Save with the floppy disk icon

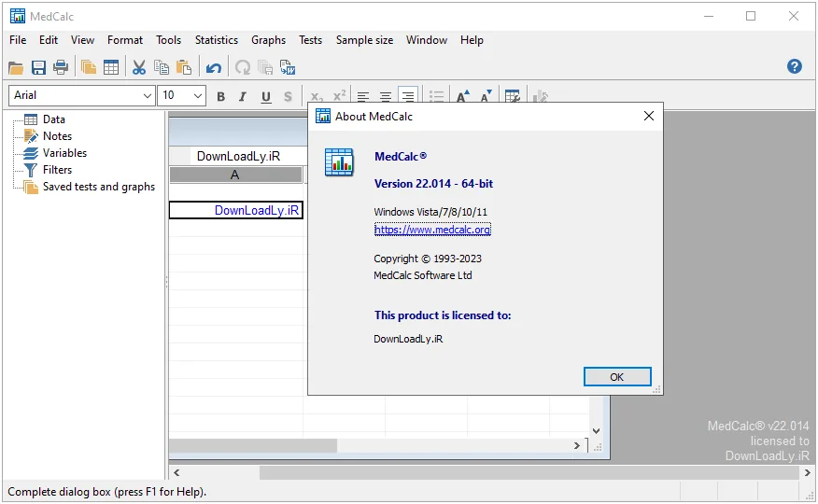38,67
